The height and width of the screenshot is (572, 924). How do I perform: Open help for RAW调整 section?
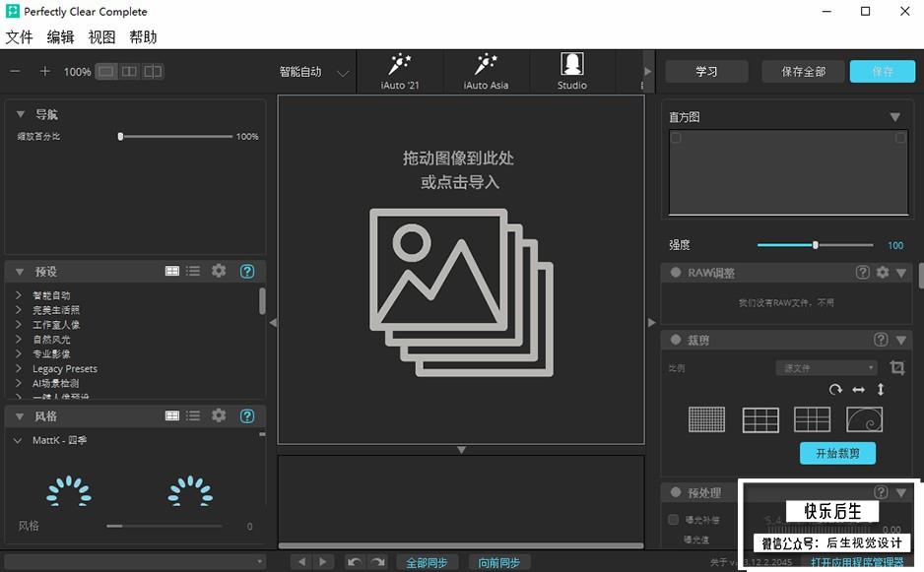(863, 272)
